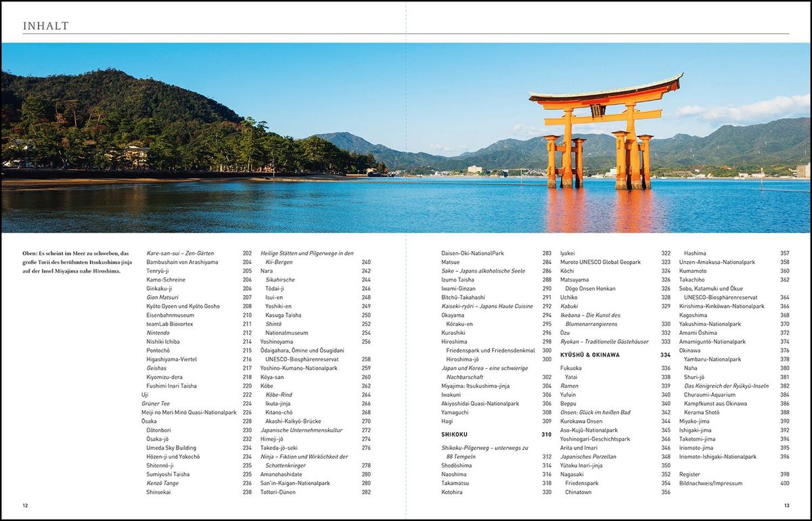The image size is (812, 521).
Task: Click the 'Nagasaki' entry
Action: point(572,474)
